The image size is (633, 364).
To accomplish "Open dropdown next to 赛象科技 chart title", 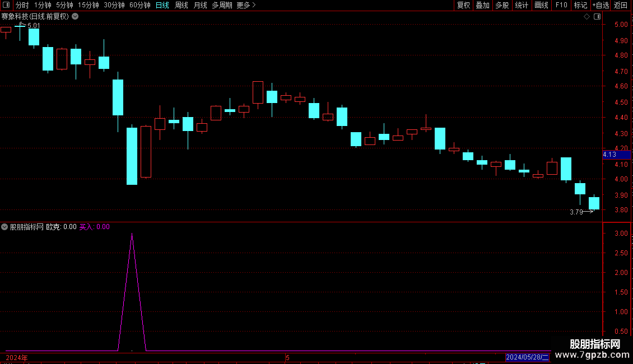I will [75, 17].
